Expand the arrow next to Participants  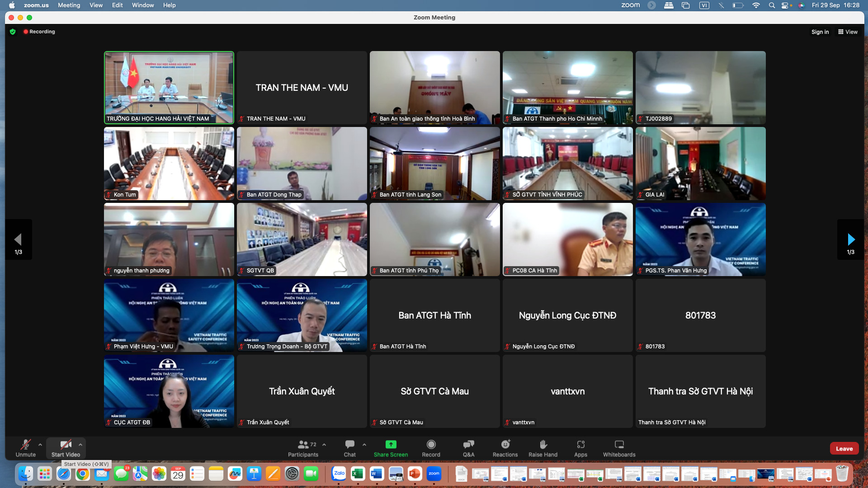pos(324,445)
